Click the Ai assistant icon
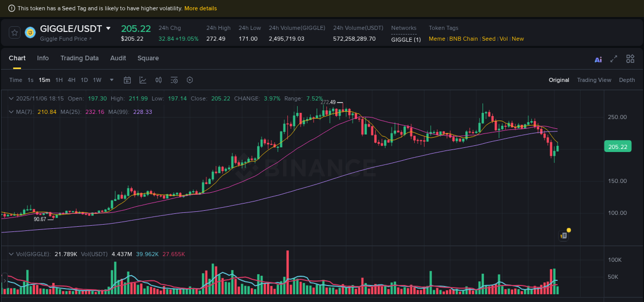This screenshot has width=644, height=302. tap(598, 59)
